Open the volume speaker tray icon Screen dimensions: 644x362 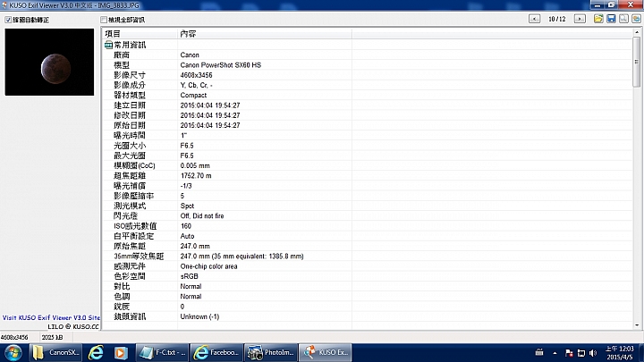[593, 353]
